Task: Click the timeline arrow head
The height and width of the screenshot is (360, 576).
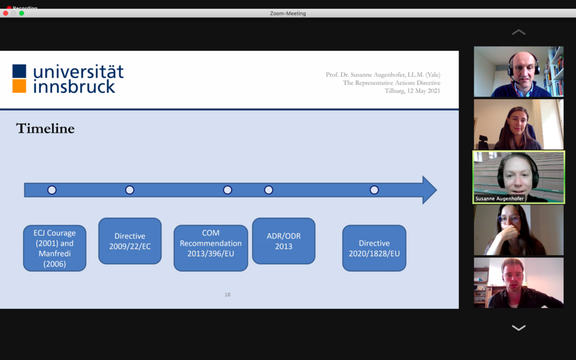Action: tap(429, 190)
